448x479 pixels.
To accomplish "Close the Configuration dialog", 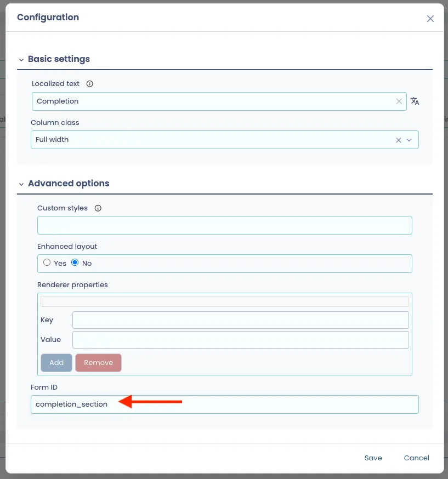I will point(430,19).
